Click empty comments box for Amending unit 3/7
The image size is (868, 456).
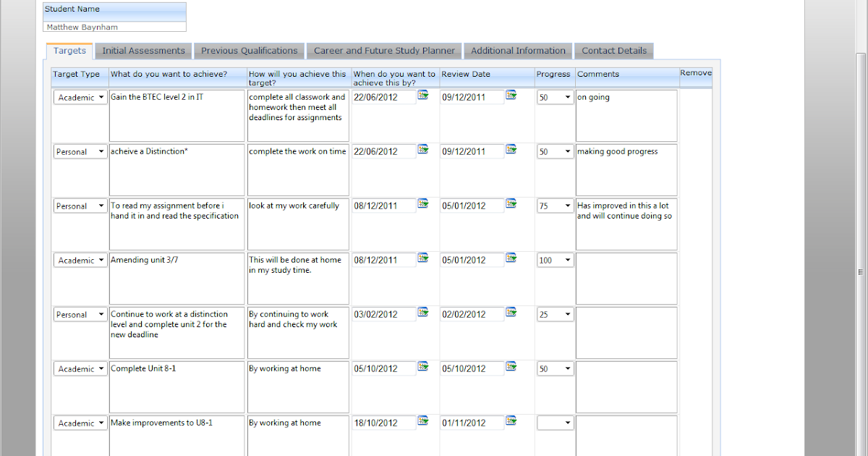(626, 279)
